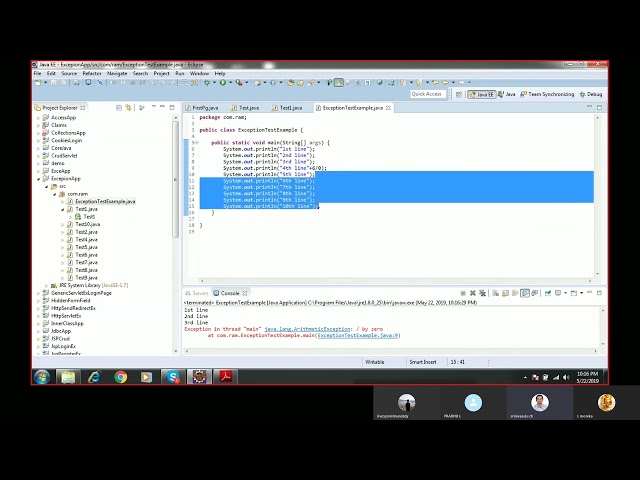The image size is (640, 480).
Task: Toggle Link with Editor in Project Explorer
Action: pyautogui.click(x=129, y=108)
